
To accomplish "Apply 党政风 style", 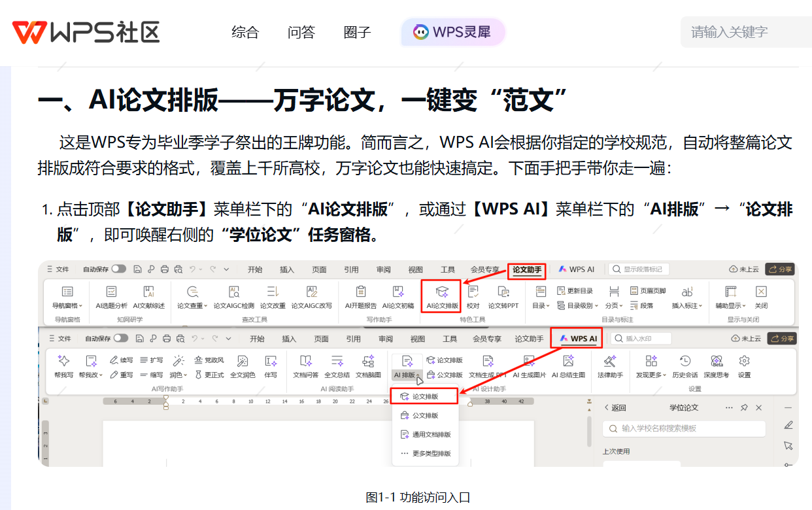I will click(x=209, y=360).
